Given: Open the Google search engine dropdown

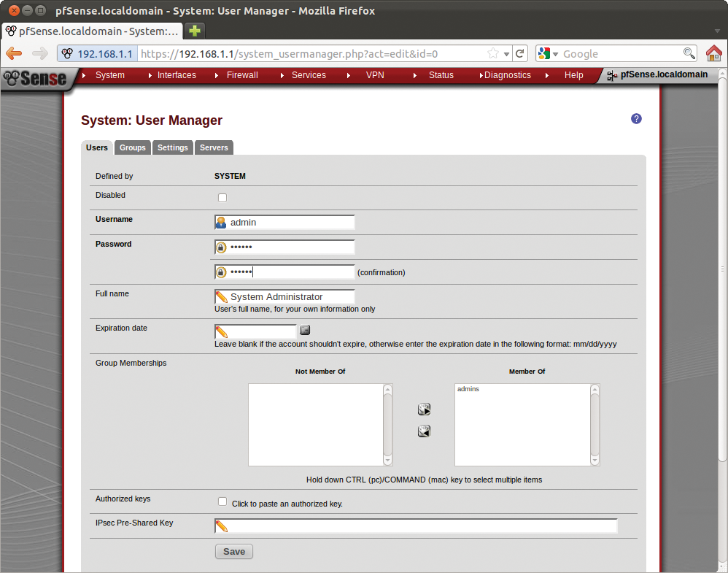Looking at the screenshot, I should [x=555, y=53].
